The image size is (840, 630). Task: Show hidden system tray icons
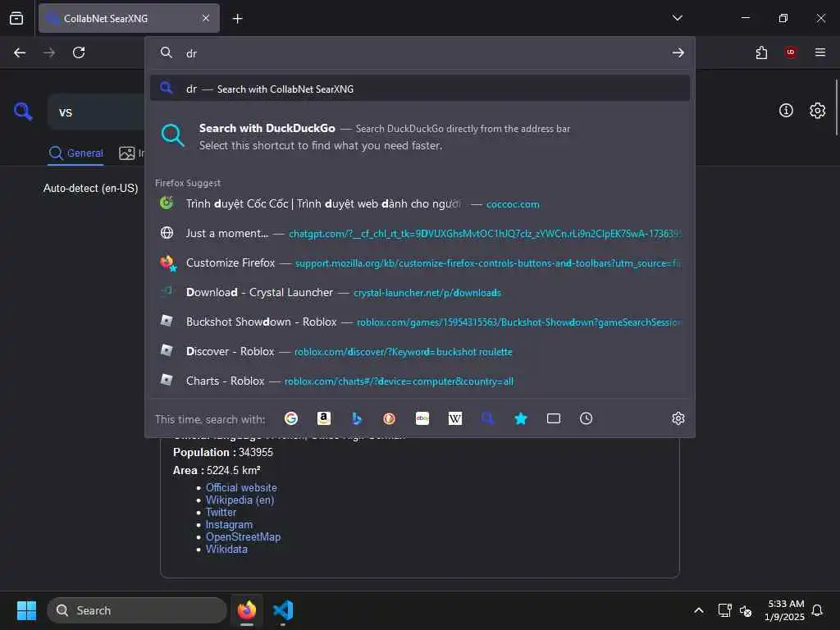click(x=699, y=610)
